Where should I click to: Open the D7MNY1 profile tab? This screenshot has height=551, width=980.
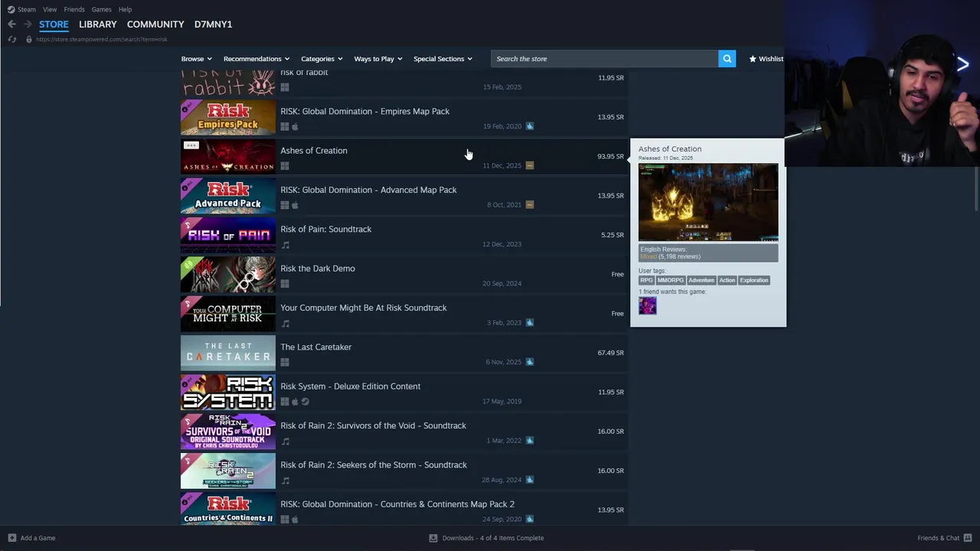click(213, 24)
